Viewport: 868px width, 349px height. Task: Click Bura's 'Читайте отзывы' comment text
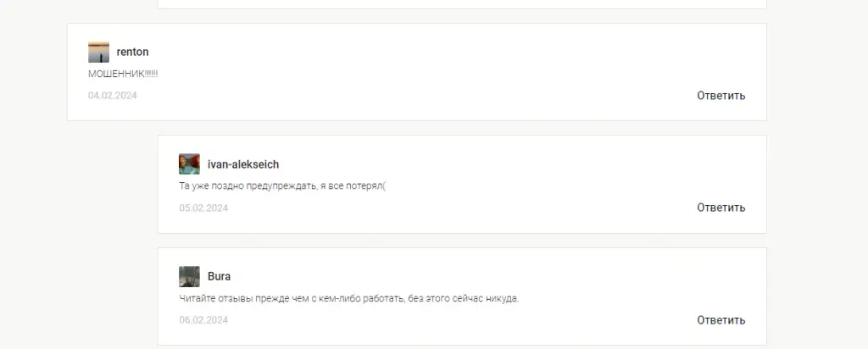348,299
